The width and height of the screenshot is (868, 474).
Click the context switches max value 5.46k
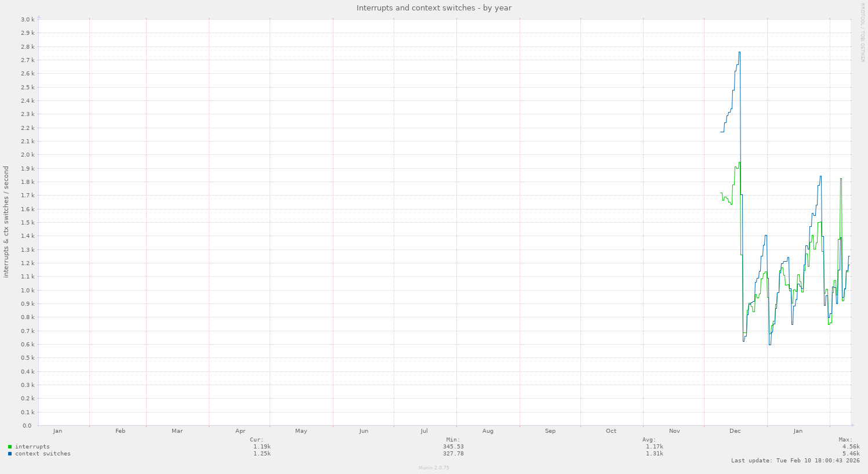pos(851,454)
